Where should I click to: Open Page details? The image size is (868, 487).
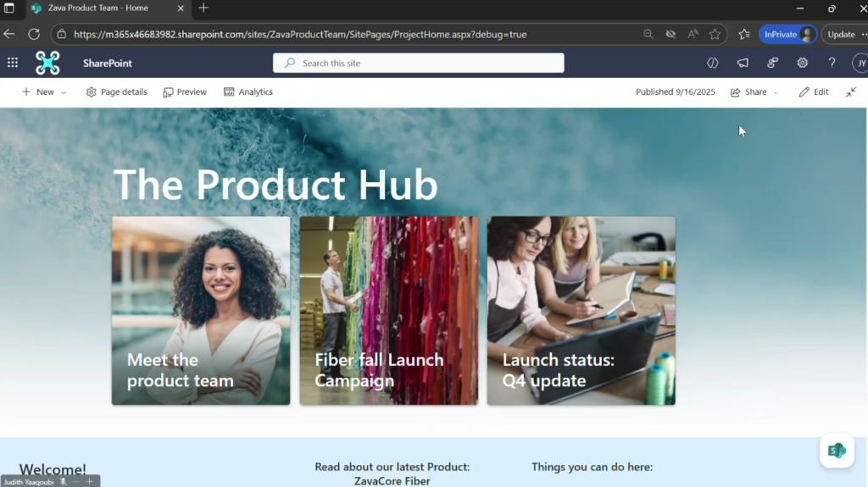point(117,91)
